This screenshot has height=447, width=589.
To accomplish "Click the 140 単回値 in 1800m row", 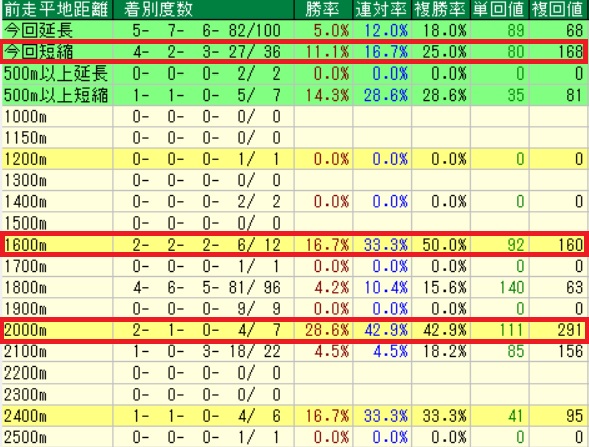I will tap(512, 288).
